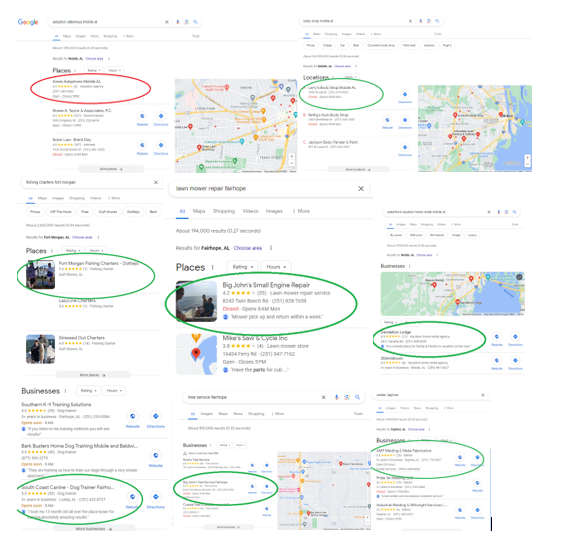Click Choose area next to Fort Morgan, AL
Image resolution: width=563 pixels, height=548 pixels.
click(82, 237)
